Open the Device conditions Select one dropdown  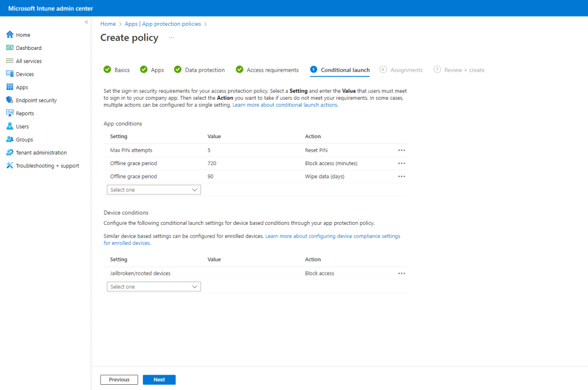tap(154, 287)
